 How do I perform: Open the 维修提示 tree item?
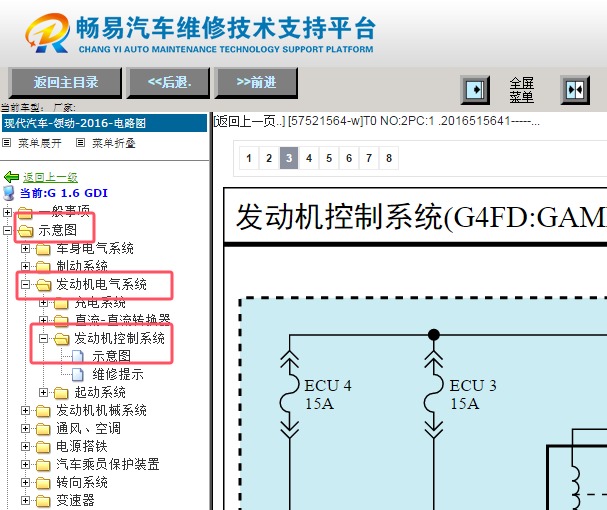point(118,374)
